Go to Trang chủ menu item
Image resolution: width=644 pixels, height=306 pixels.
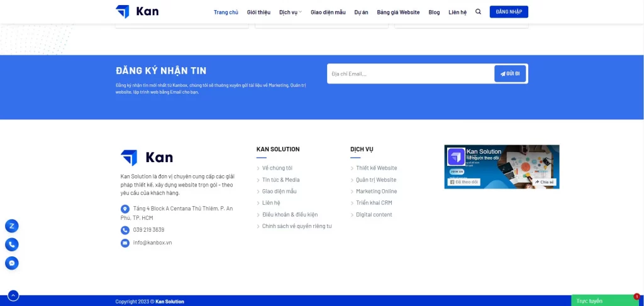point(226,13)
